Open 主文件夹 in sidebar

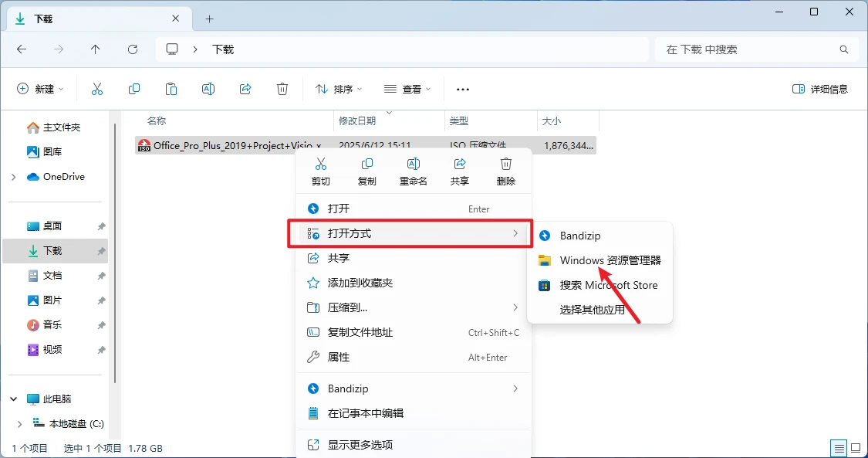[x=56, y=127]
